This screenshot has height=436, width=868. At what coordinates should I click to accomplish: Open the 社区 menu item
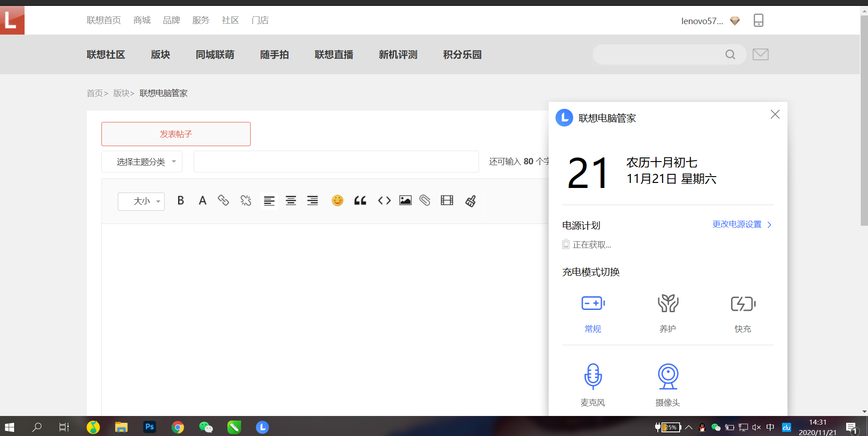(230, 20)
